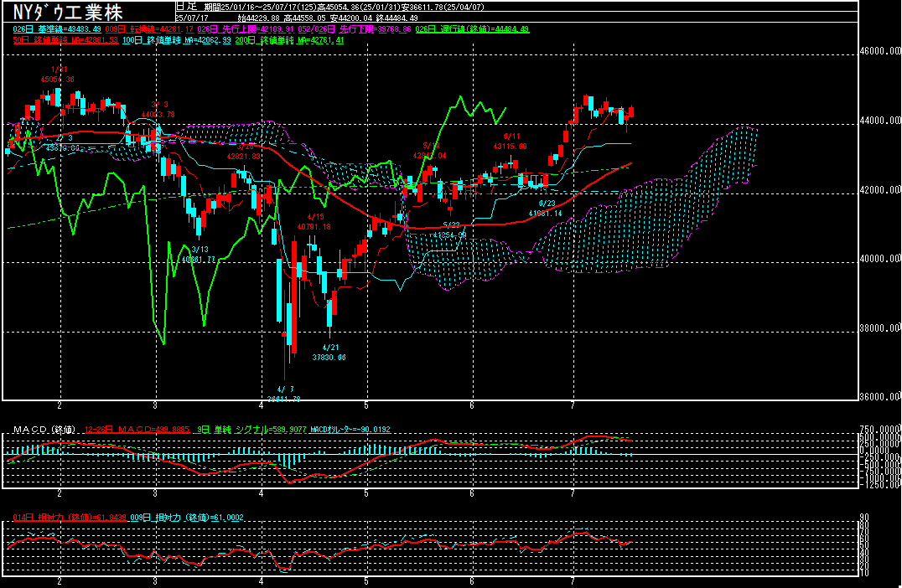The height and width of the screenshot is (588, 902).
Task: Click month 7 on the RSI panel axis
Action: point(573,581)
